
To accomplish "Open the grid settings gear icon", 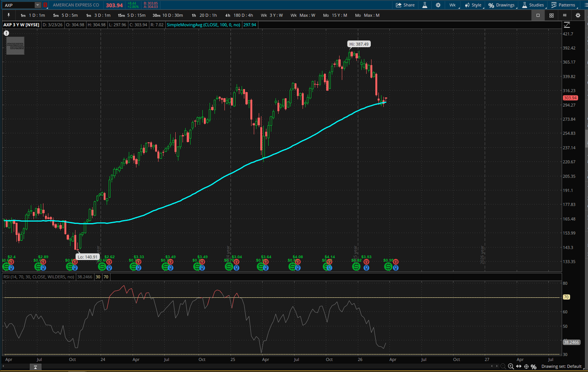I will (x=578, y=15).
